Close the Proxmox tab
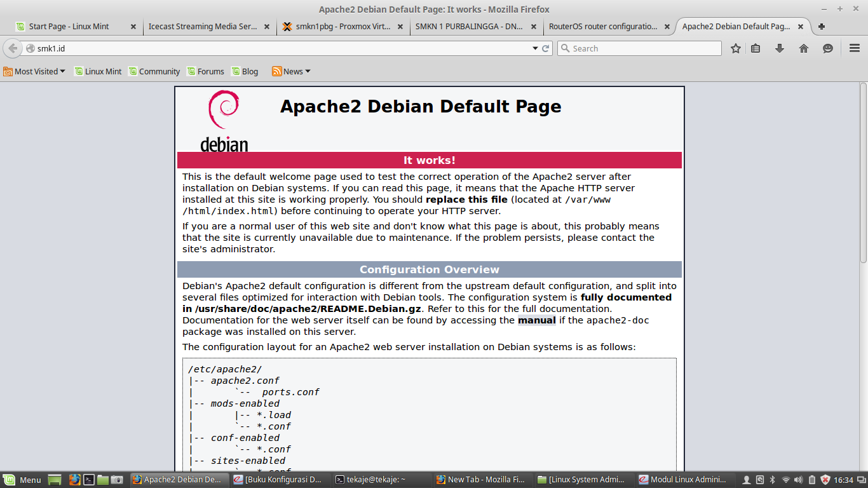The width and height of the screenshot is (868, 488). coord(400,27)
